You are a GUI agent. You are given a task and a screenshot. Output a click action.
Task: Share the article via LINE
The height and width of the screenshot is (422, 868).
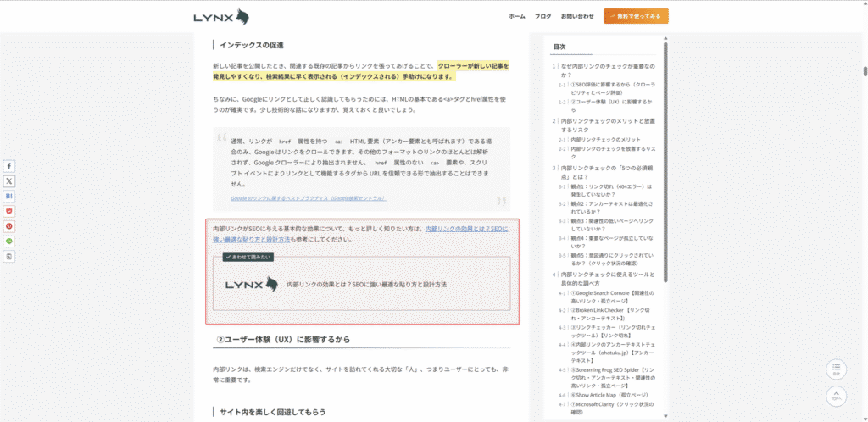[9, 241]
